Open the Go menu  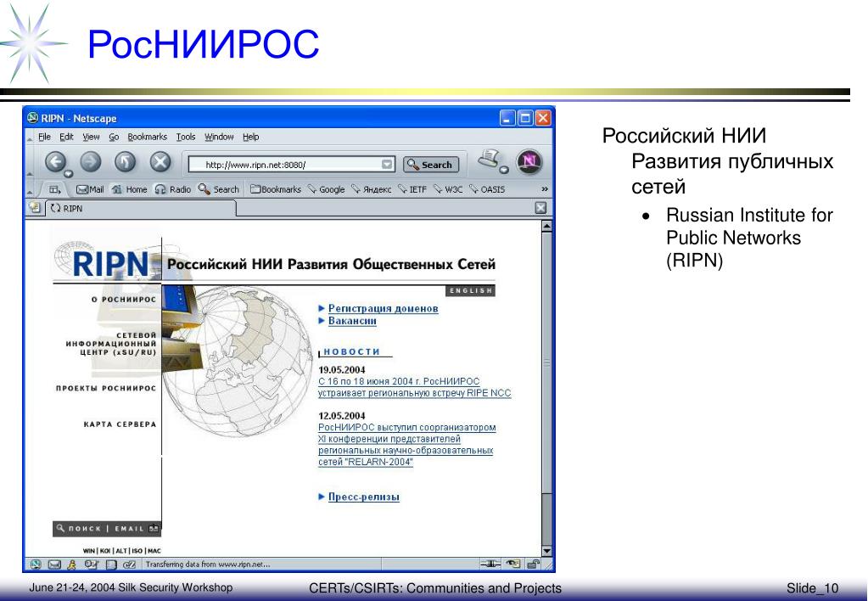coord(114,137)
